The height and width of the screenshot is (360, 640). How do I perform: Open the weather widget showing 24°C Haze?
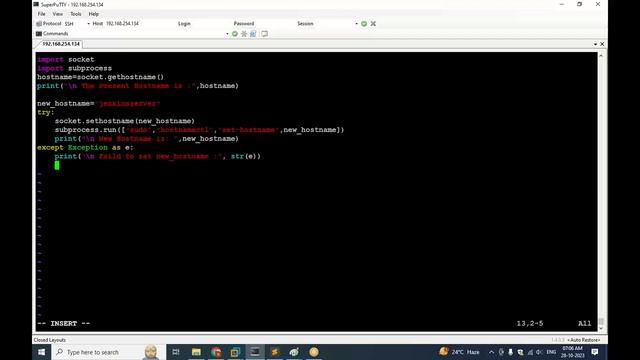coord(460,352)
